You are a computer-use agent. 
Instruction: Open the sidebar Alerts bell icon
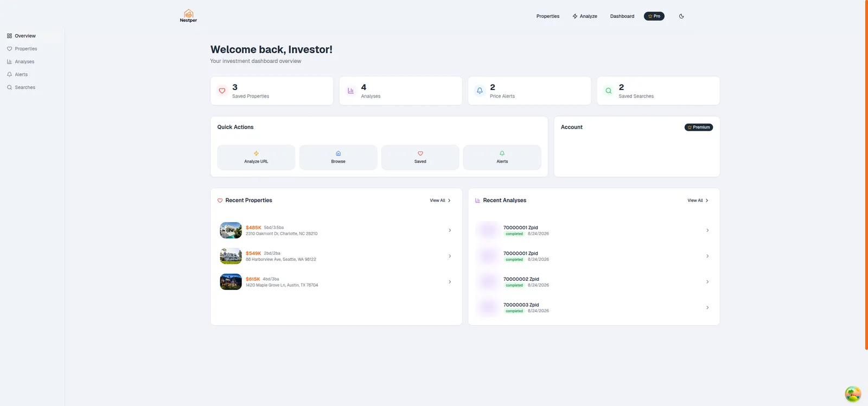click(x=9, y=74)
